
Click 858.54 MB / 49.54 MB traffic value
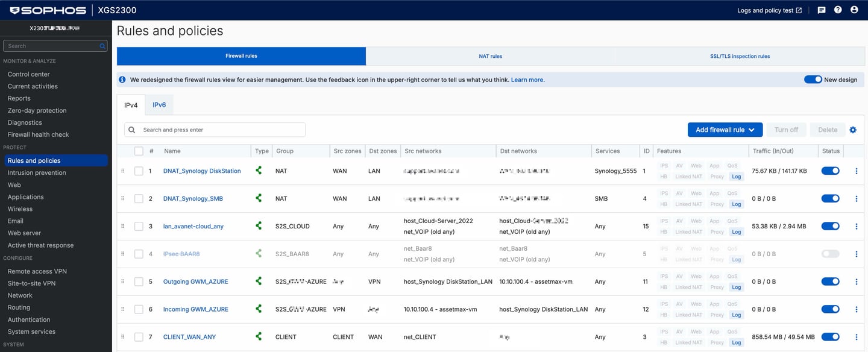tap(783, 337)
